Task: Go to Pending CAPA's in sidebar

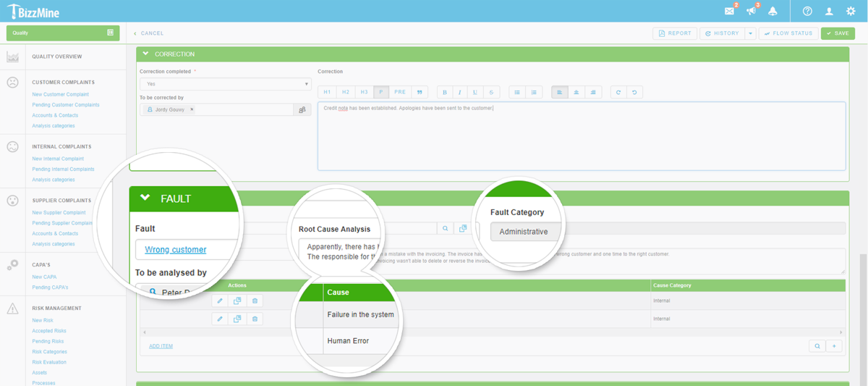Action: coord(50,288)
